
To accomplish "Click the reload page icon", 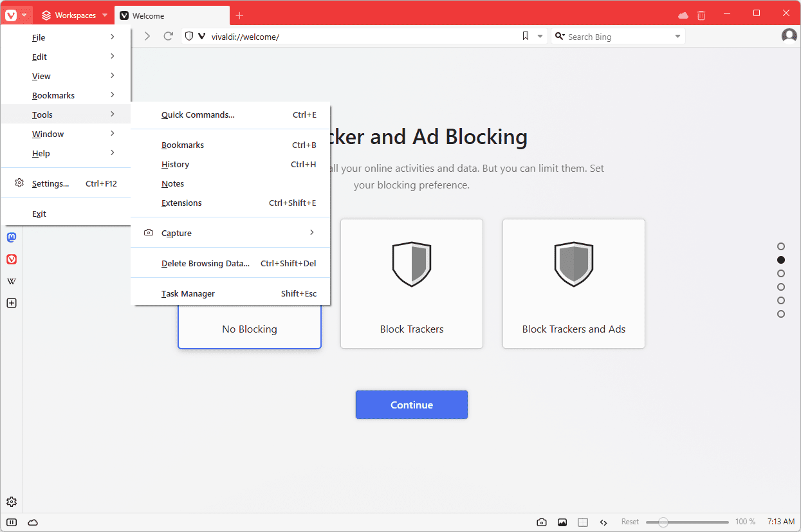I will [x=169, y=37].
